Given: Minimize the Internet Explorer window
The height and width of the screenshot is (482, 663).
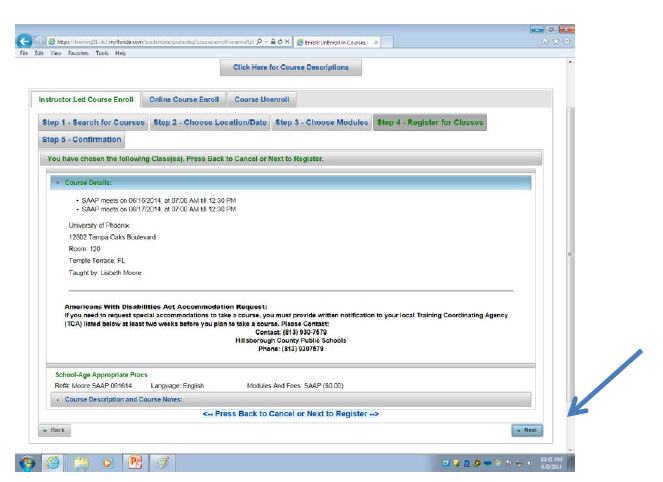Looking at the screenshot, I should pyautogui.click(x=537, y=30).
